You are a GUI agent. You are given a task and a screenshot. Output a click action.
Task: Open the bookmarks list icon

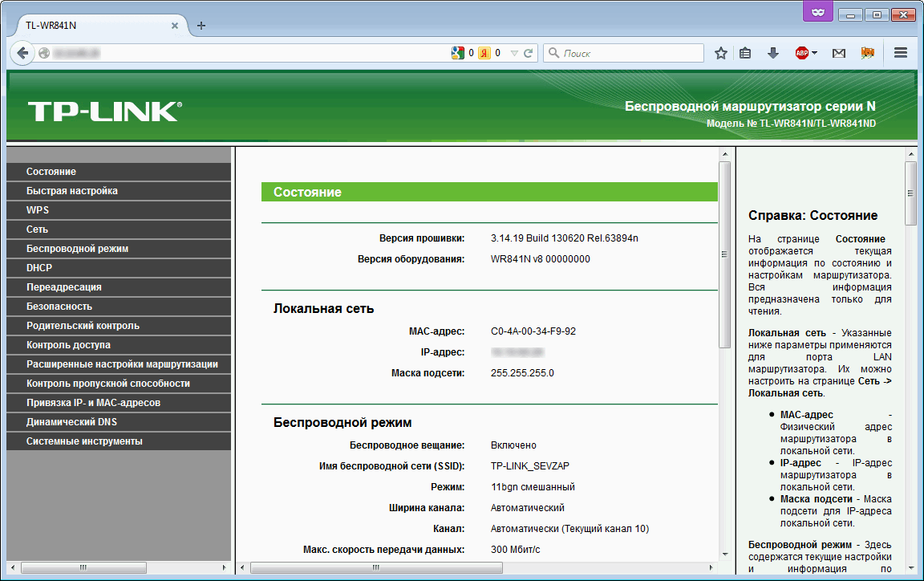pyautogui.click(x=745, y=53)
